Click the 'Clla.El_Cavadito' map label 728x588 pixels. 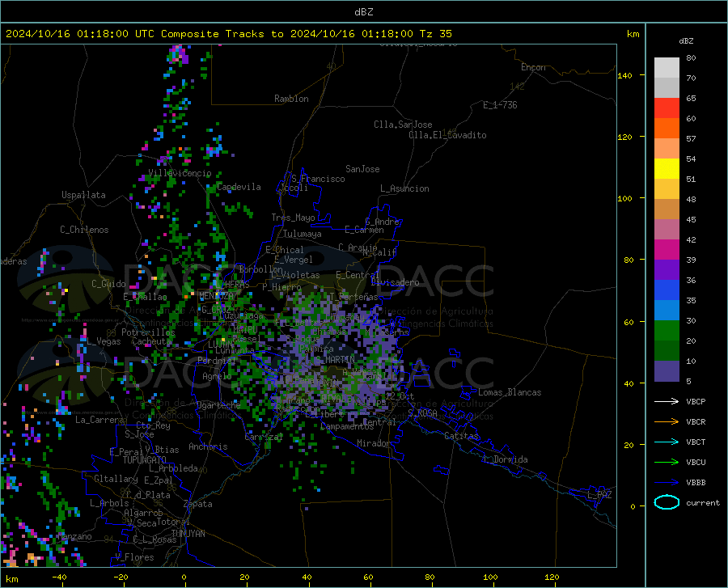[x=447, y=135]
